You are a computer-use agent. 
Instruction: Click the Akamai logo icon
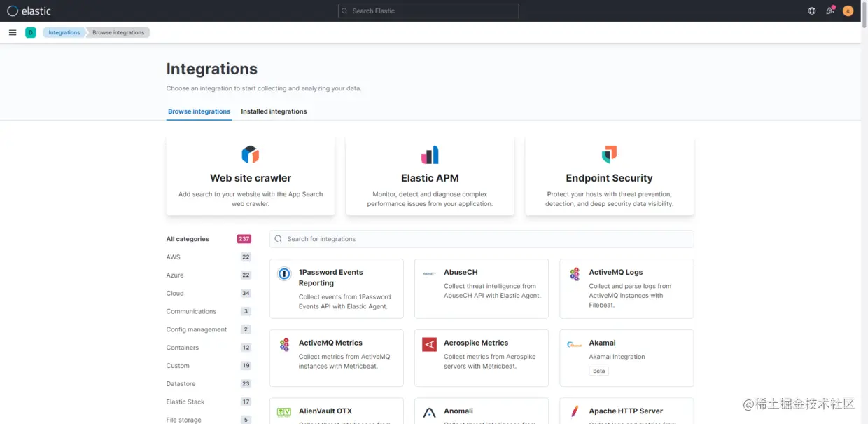tap(575, 345)
